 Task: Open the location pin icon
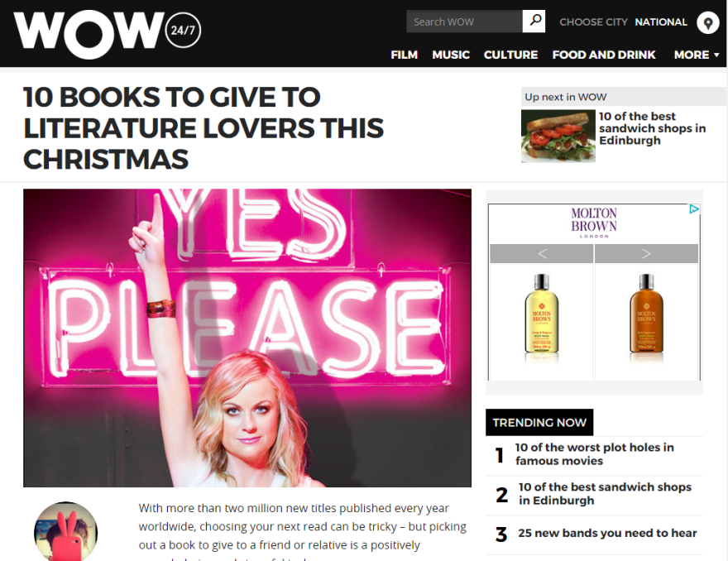pos(708,22)
